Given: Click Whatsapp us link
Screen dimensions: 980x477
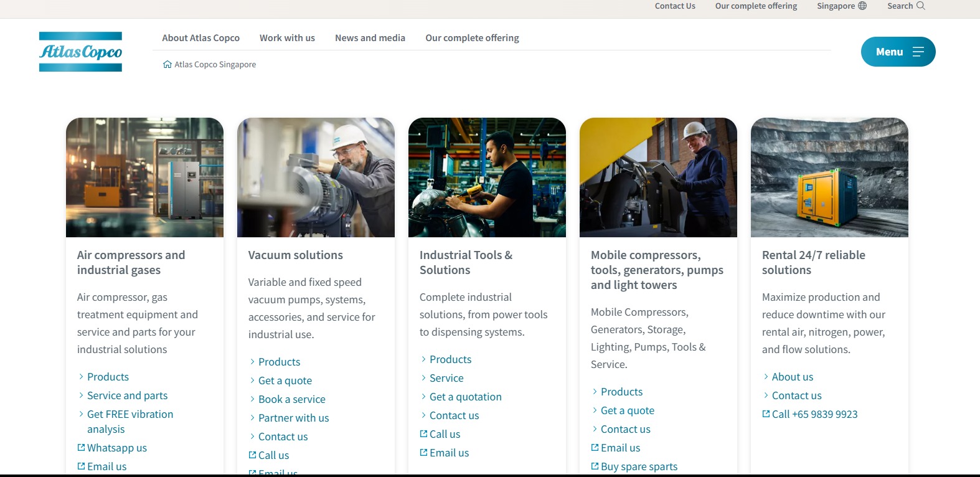Looking at the screenshot, I should [x=117, y=448].
